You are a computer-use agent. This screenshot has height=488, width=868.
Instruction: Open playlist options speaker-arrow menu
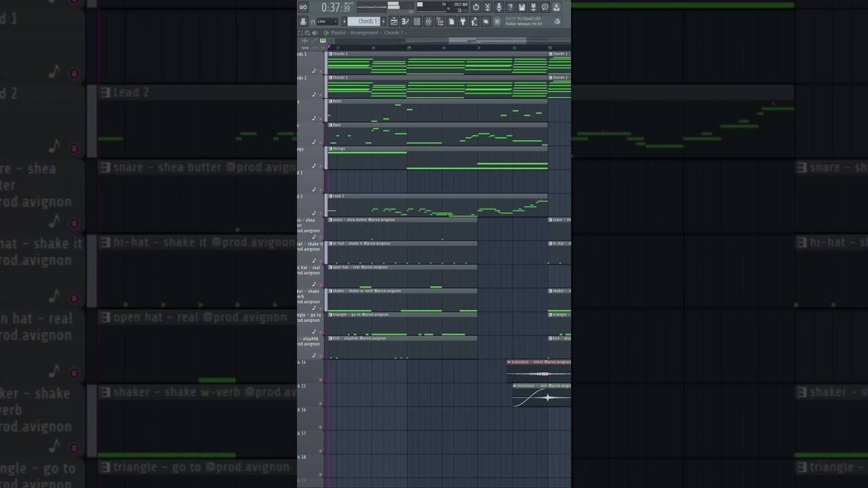(326, 33)
